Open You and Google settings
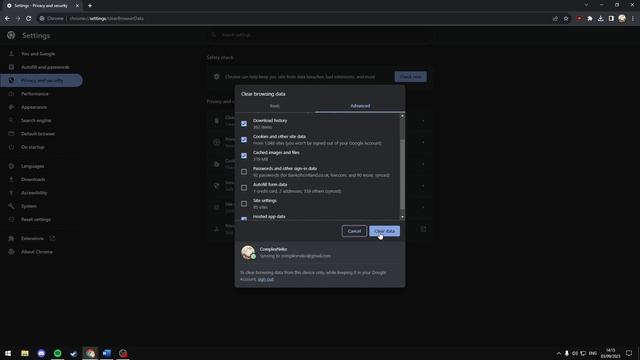The width and height of the screenshot is (640, 360). click(x=38, y=54)
